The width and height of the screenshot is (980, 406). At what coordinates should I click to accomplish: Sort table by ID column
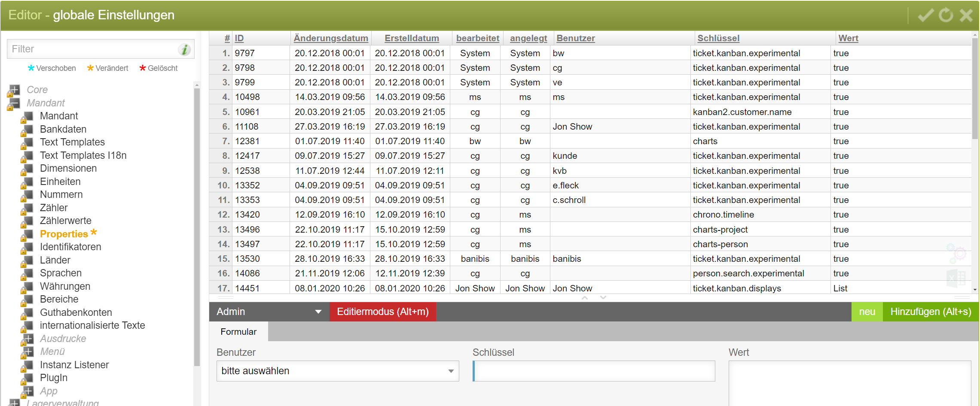coord(239,39)
